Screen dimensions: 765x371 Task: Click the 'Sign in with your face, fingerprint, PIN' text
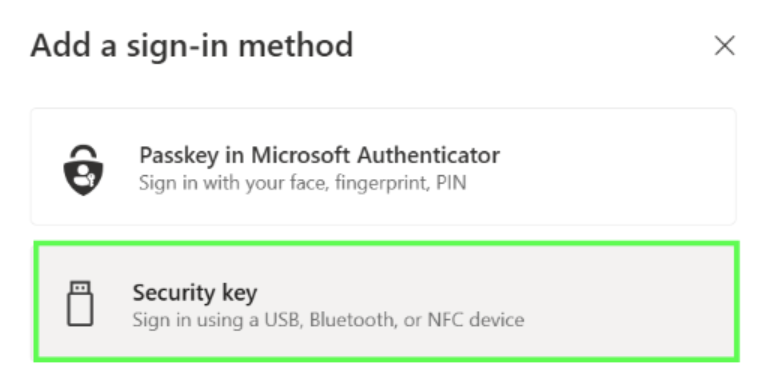click(302, 183)
